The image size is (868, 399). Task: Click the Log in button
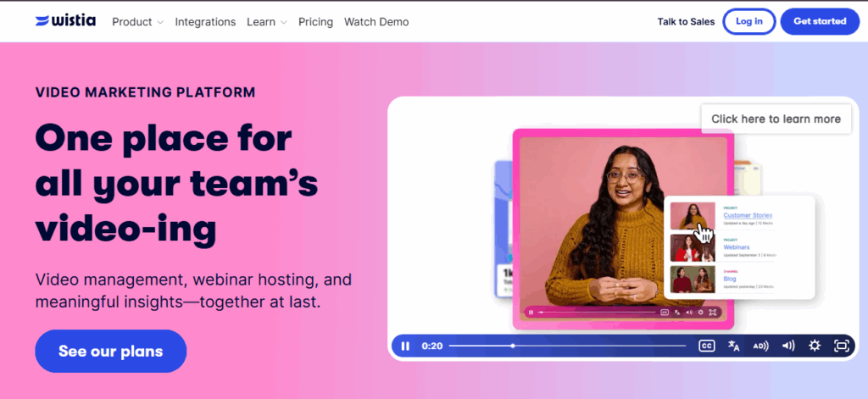pyautogui.click(x=749, y=21)
